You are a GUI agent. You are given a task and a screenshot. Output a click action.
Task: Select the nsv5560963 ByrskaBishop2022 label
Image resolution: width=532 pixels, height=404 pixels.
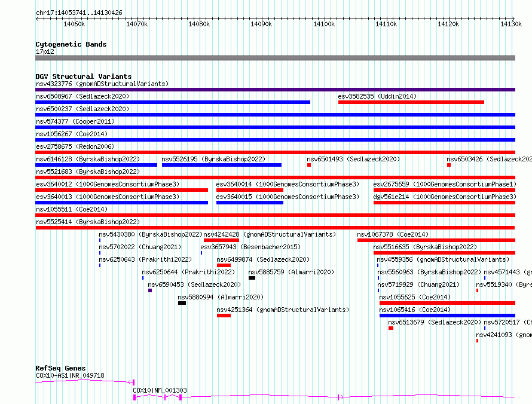point(429,272)
